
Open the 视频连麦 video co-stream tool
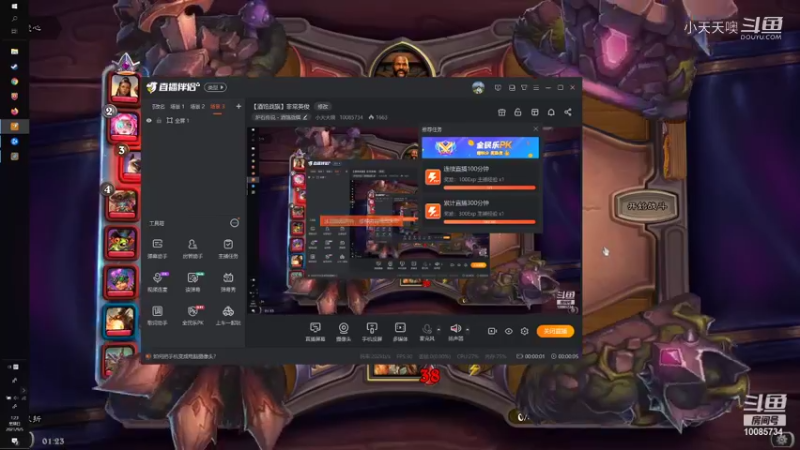click(x=157, y=282)
